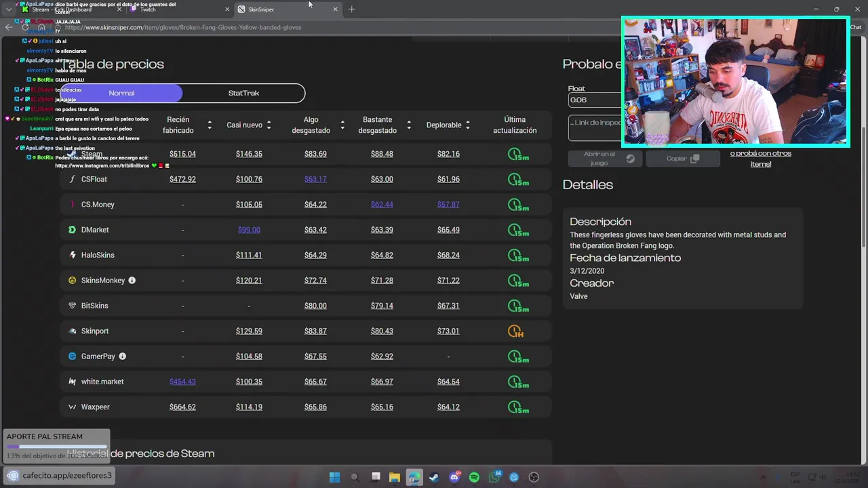Sort by Algo desgastado column arrows
Image resolution: width=868 pixels, height=488 pixels.
[x=342, y=125]
